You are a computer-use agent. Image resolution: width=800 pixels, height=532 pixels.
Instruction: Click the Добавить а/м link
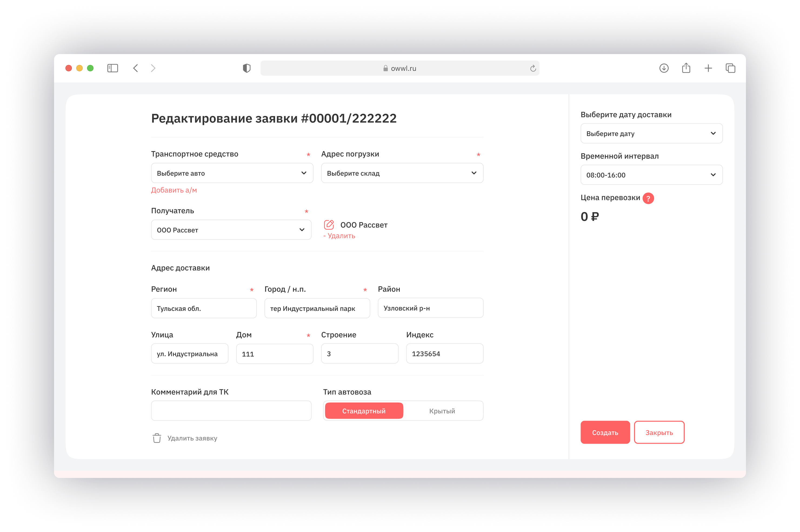174,190
